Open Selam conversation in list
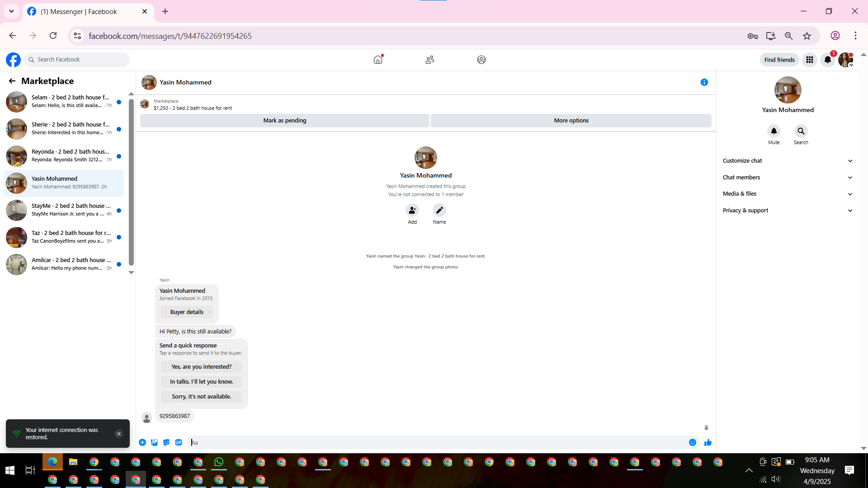 pos(63,102)
